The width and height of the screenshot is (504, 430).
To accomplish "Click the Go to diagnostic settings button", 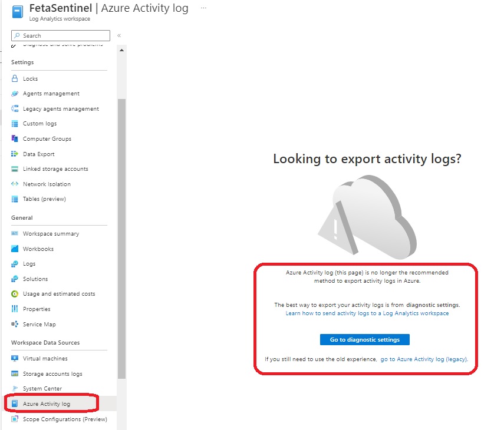I will [364, 339].
